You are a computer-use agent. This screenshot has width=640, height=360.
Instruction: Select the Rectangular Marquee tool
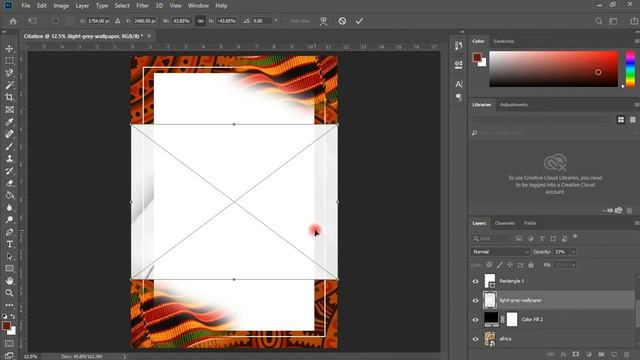tap(9, 61)
